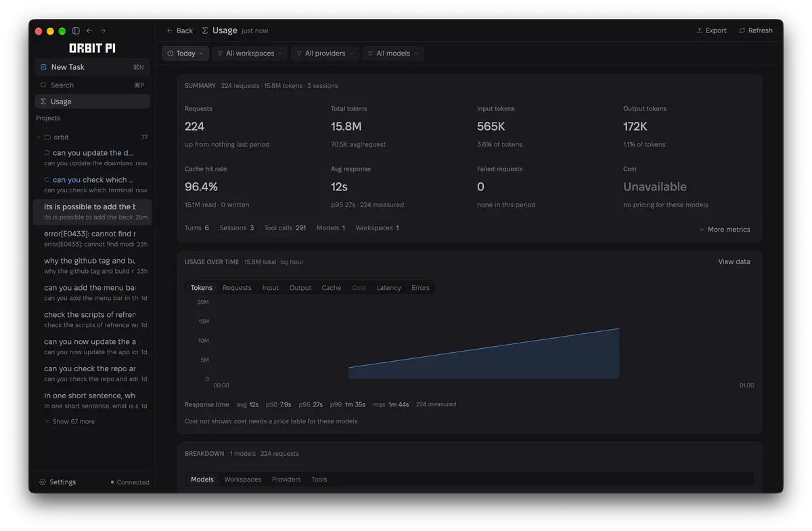Select the Tokens chart tab
812x531 pixels.
202,288
